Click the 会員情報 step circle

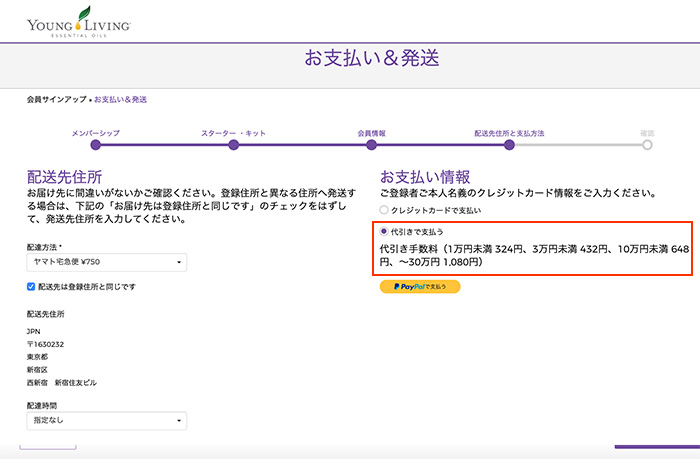(x=372, y=145)
